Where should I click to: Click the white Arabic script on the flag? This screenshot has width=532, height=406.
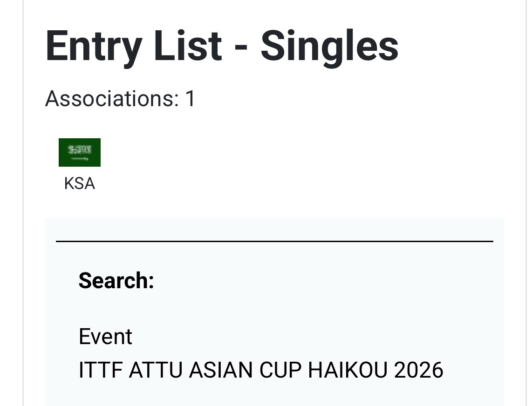[80, 149]
